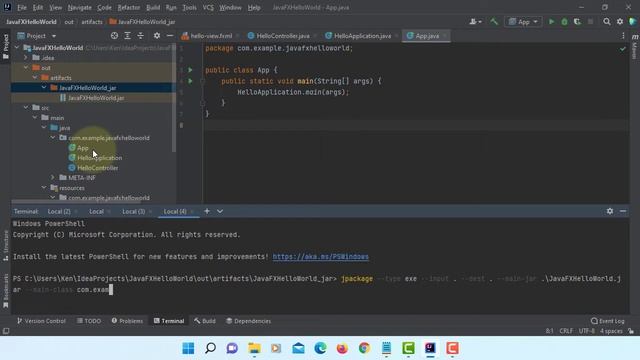Screen dimensions: 640x360
Task: Expand the .idea folder
Action: coord(26,58)
